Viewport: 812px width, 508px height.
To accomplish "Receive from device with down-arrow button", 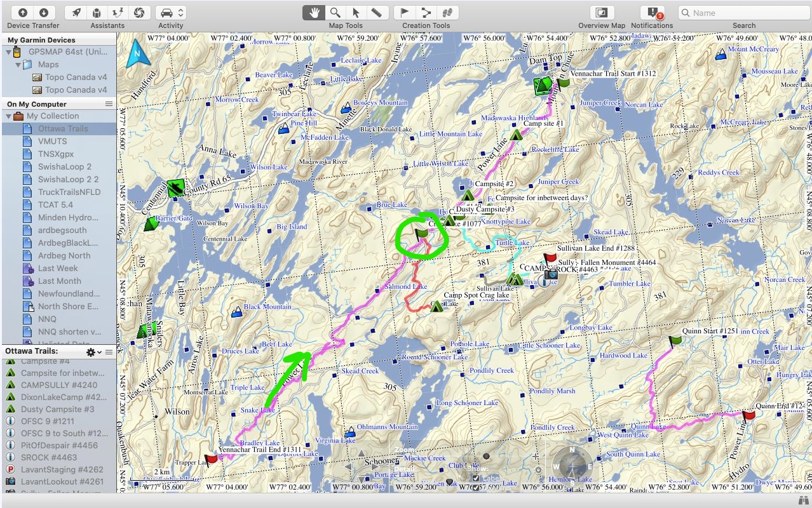I will (x=43, y=13).
